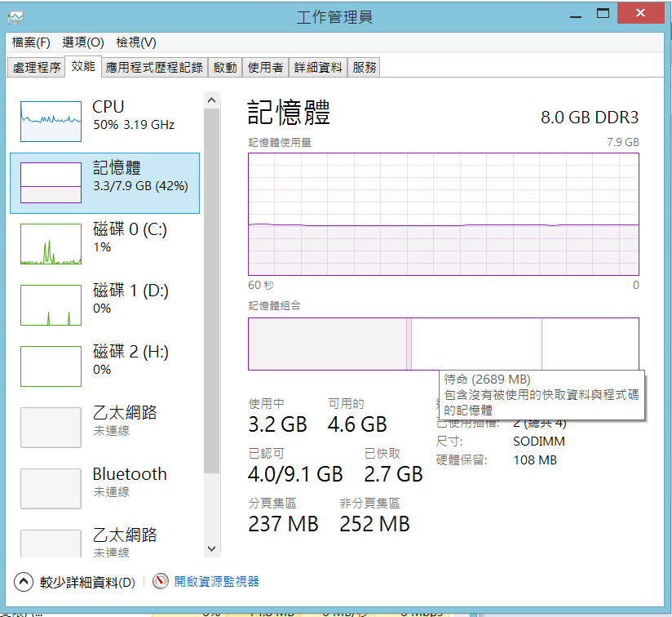Collapse view with 較少詳細資料 arrow button

(24, 582)
